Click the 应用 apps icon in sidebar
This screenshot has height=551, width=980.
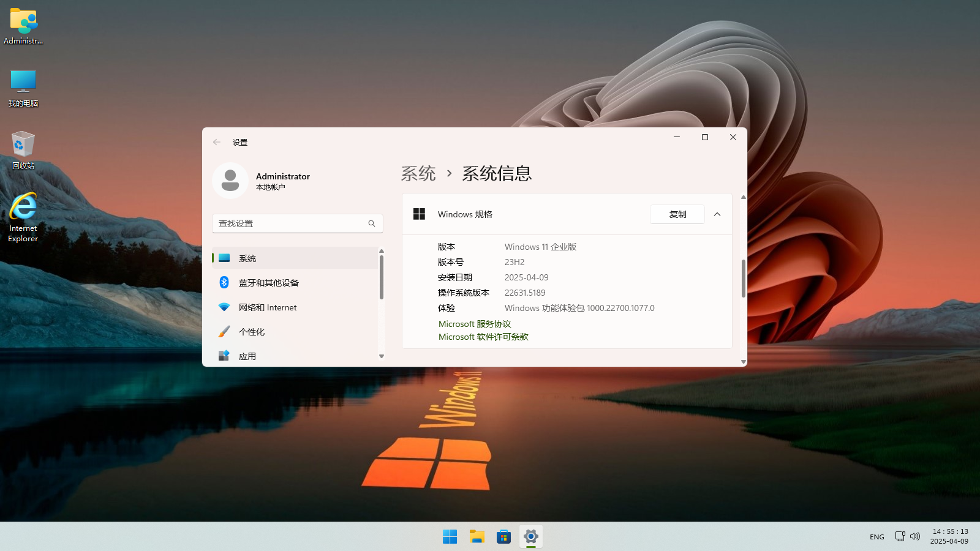tap(224, 356)
